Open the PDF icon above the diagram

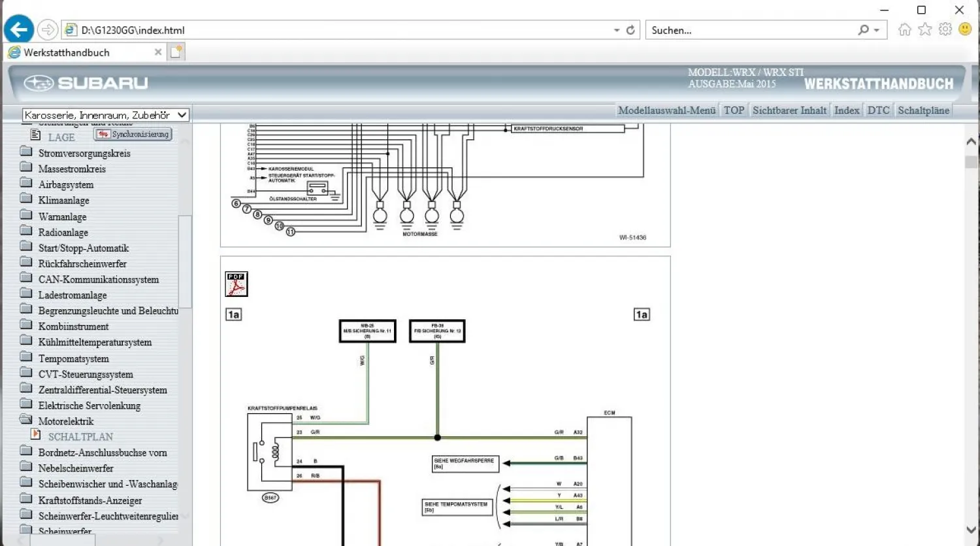click(236, 284)
